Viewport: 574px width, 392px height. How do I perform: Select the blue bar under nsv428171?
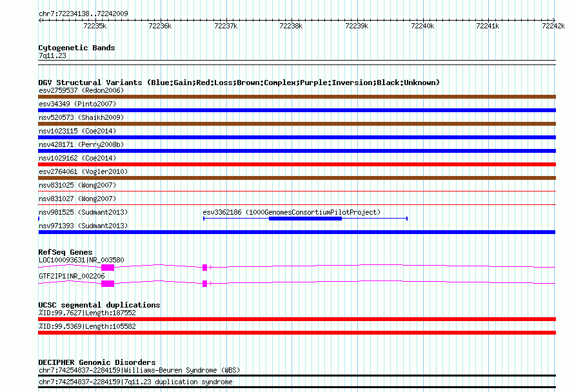pyautogui.click(x=297, y=151)
